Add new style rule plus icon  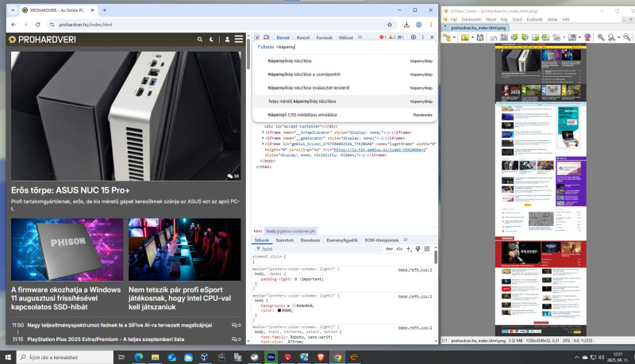tap(408, 249)
